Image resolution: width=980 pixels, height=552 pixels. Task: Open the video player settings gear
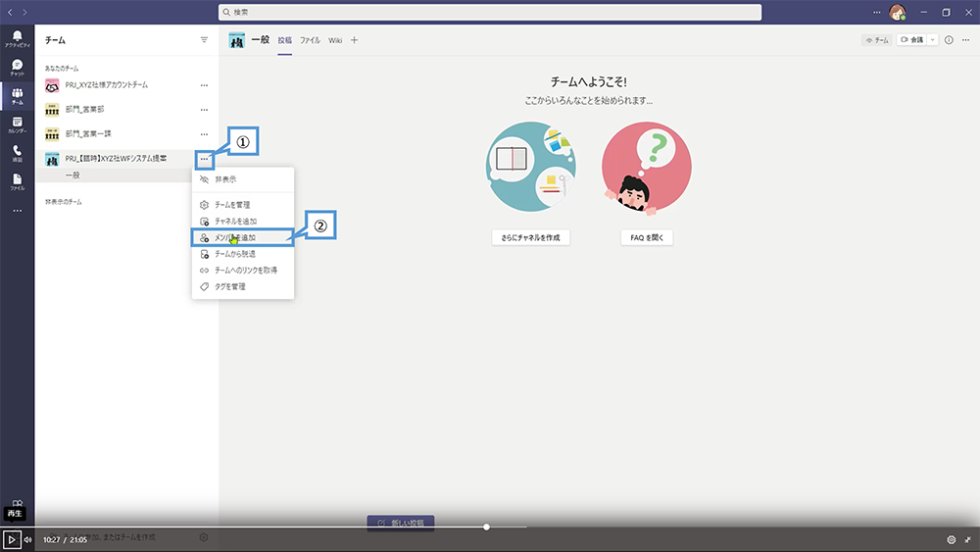[952, 539]
